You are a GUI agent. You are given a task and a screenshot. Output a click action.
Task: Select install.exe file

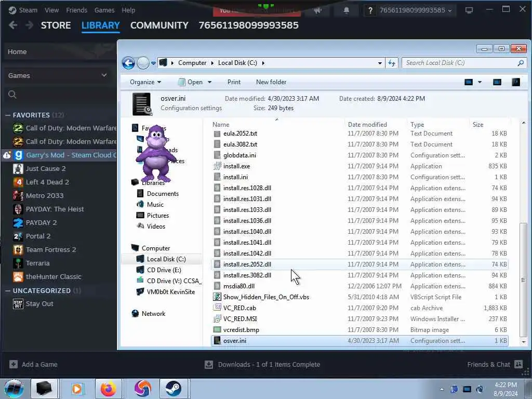(x=236, y=166)
